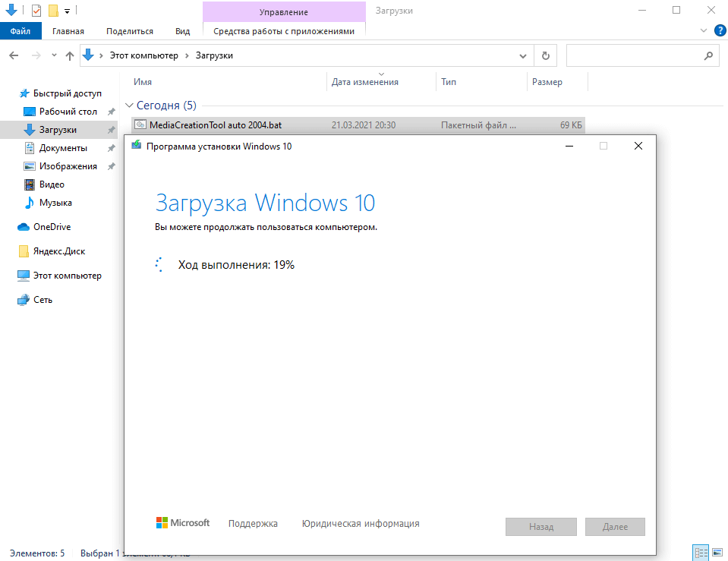Click the 21.03.2021 20:30 date cell
728x561 pixels.
(364, 125)
